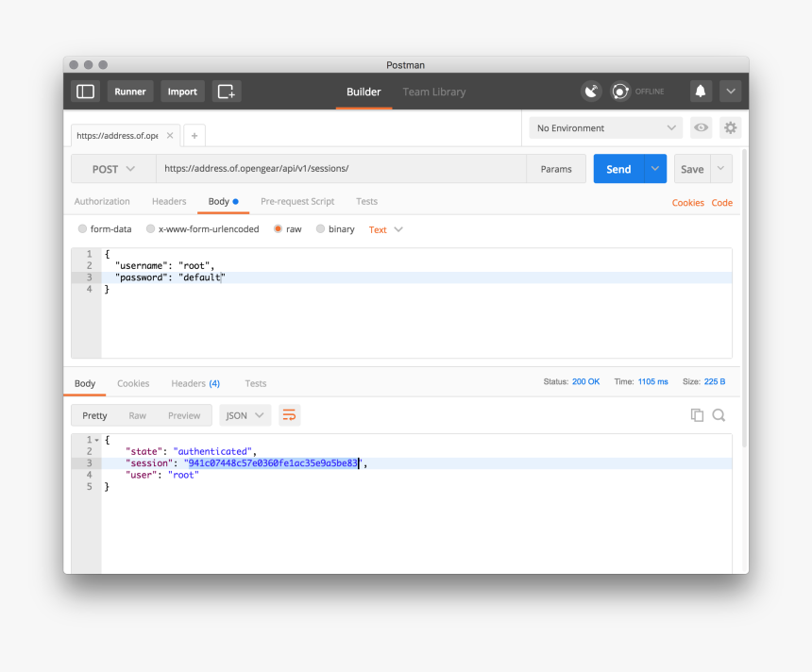Image resolution: width=812 pixels, height=672 pixels.
Task: Open the JSON response format dropdown
Action: coord(245,415)
